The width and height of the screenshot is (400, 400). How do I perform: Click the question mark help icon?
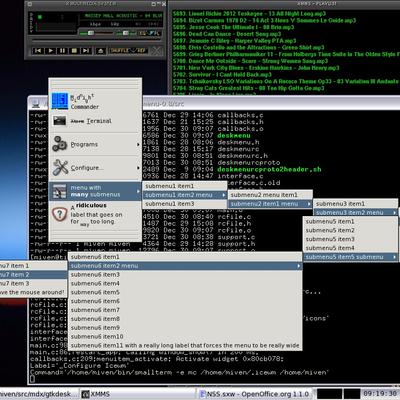pos(60,214)
